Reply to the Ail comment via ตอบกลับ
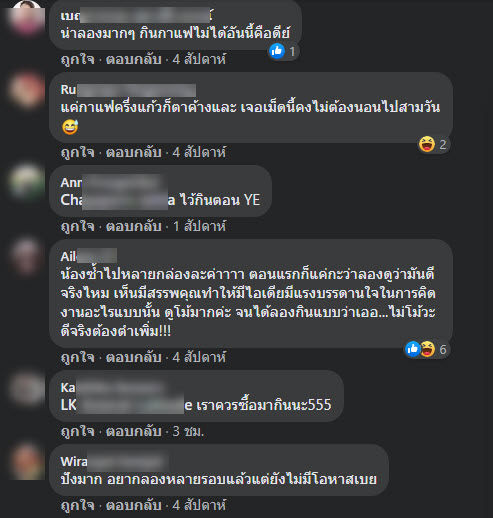Image resolution: width=493 pixels, height=518 pixels. pos(134,357)
